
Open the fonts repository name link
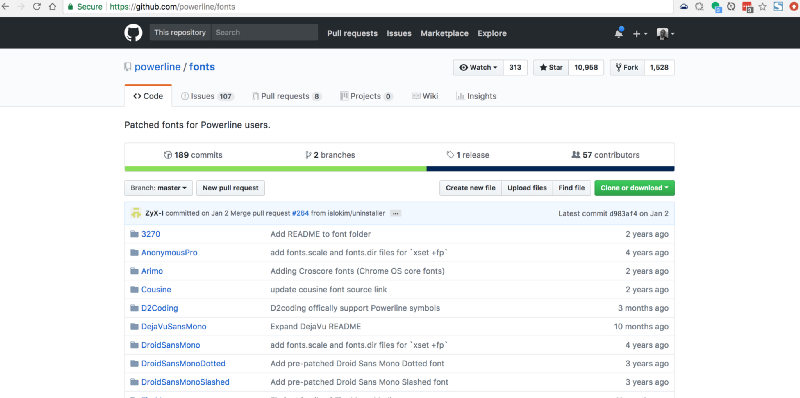point(202,67)
